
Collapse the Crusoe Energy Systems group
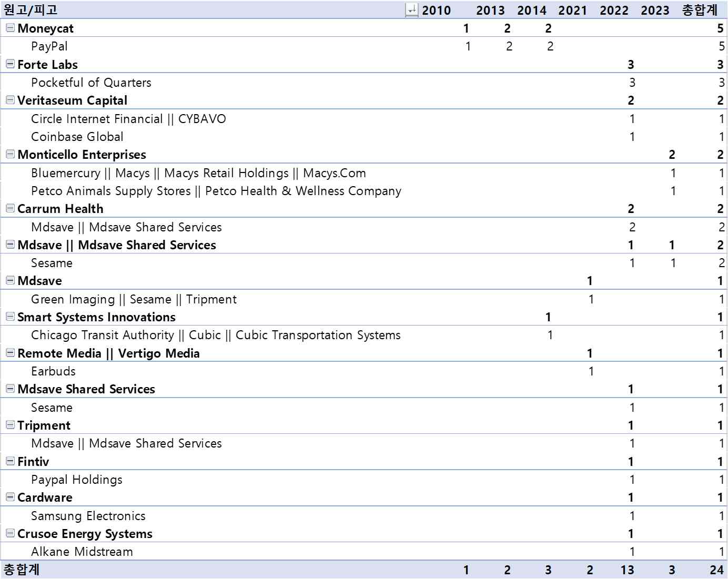(x=10, y=533)
